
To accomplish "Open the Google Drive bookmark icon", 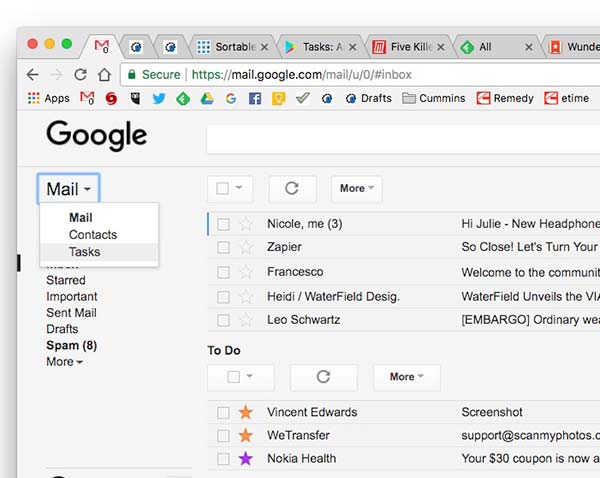I will pyautogui.click(x=207, y=98).
